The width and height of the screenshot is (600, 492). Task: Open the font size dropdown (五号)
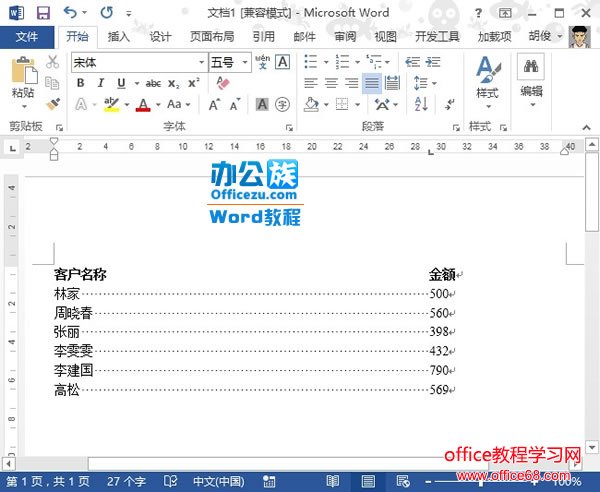point(245,62)
